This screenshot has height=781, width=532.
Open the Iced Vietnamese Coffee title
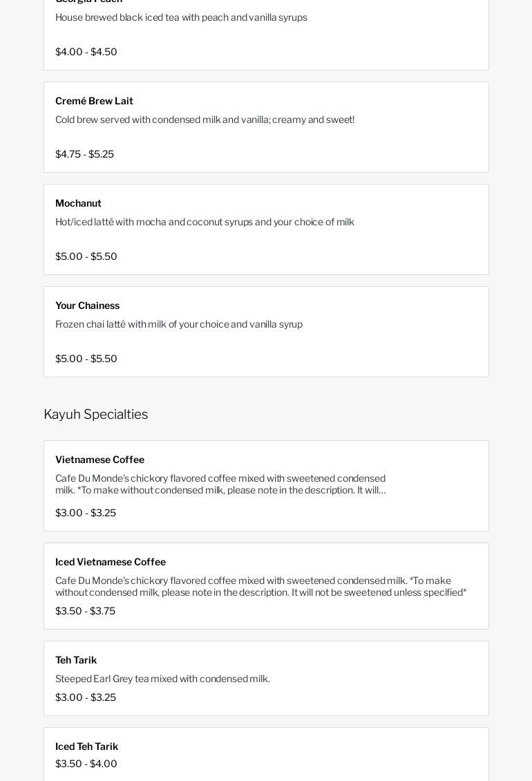coord(111,562)
